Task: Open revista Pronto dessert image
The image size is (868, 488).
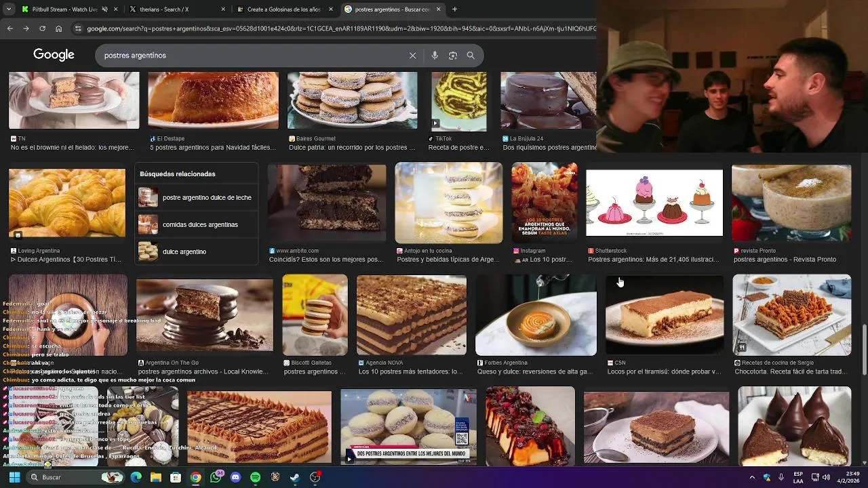Action: [791, 203]
